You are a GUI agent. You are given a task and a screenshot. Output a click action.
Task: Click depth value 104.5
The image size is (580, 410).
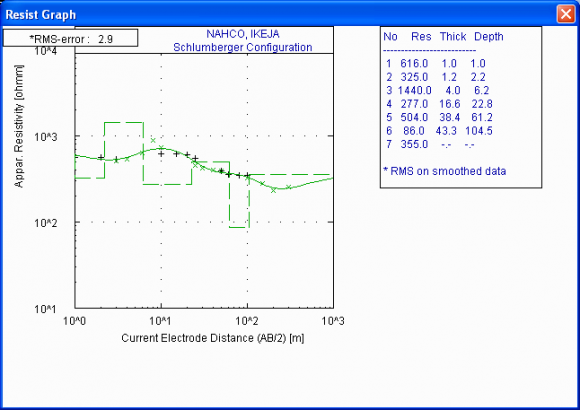pyautogui.click(x=479, y=131)
